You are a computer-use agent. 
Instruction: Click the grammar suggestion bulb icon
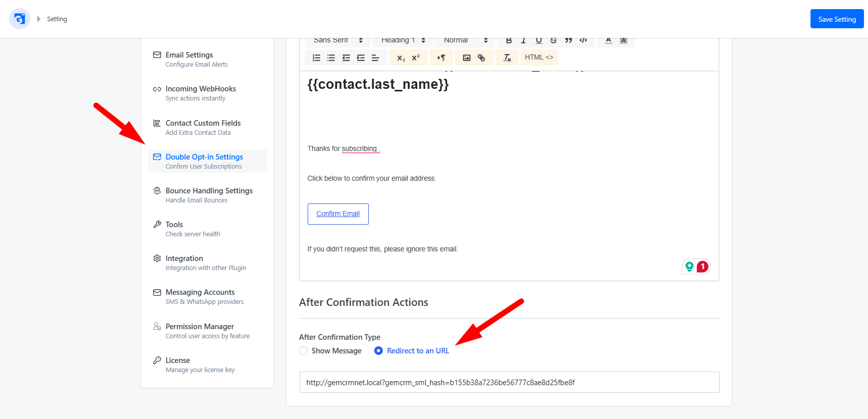[x=689, y=267]
